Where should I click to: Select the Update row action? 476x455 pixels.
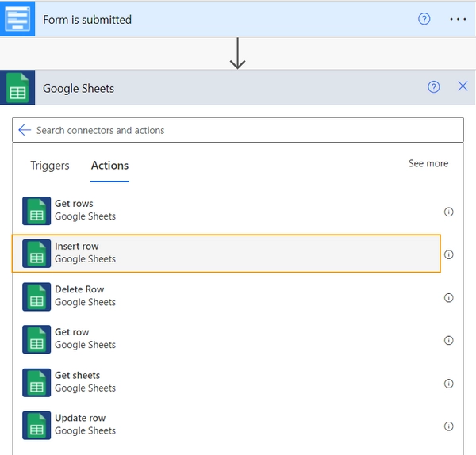(226, 425)
